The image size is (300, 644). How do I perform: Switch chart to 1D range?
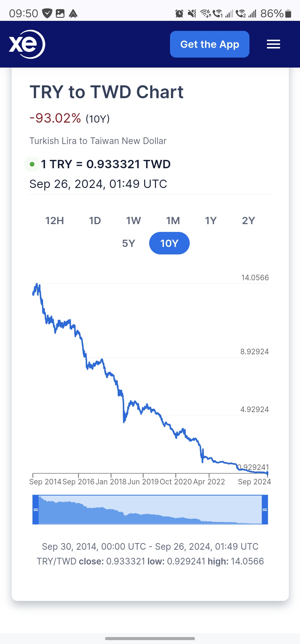[95, 221]
